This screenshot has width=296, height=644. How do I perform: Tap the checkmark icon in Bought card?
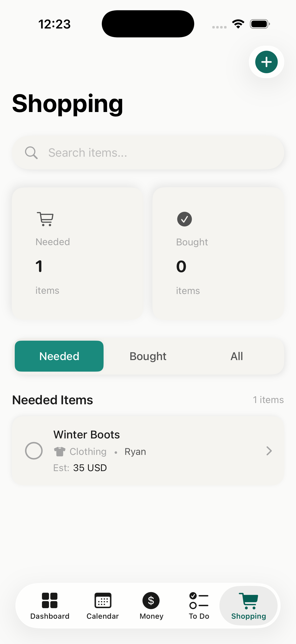(184, 219)
